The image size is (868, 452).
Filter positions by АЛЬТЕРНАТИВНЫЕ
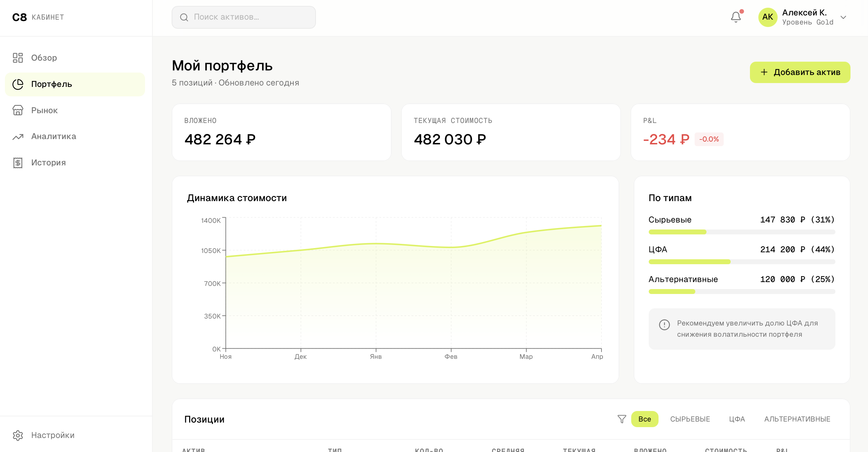[x=797, y=419]
